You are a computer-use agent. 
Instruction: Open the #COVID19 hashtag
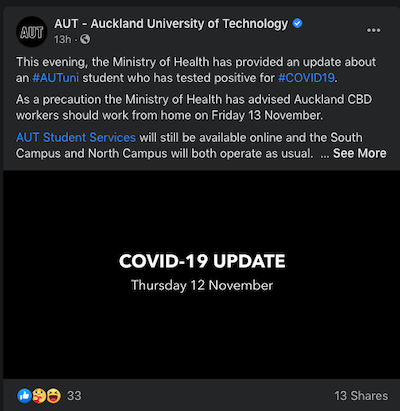(x=306, y=78)
